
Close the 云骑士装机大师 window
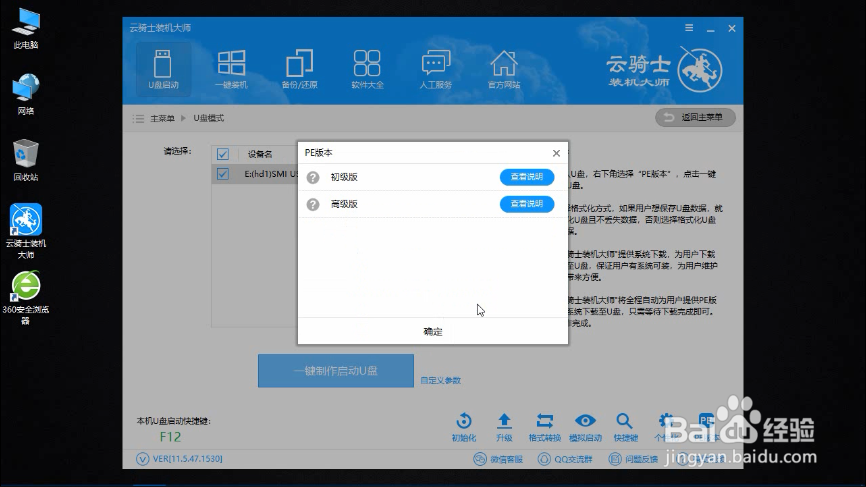click(732, 28)
